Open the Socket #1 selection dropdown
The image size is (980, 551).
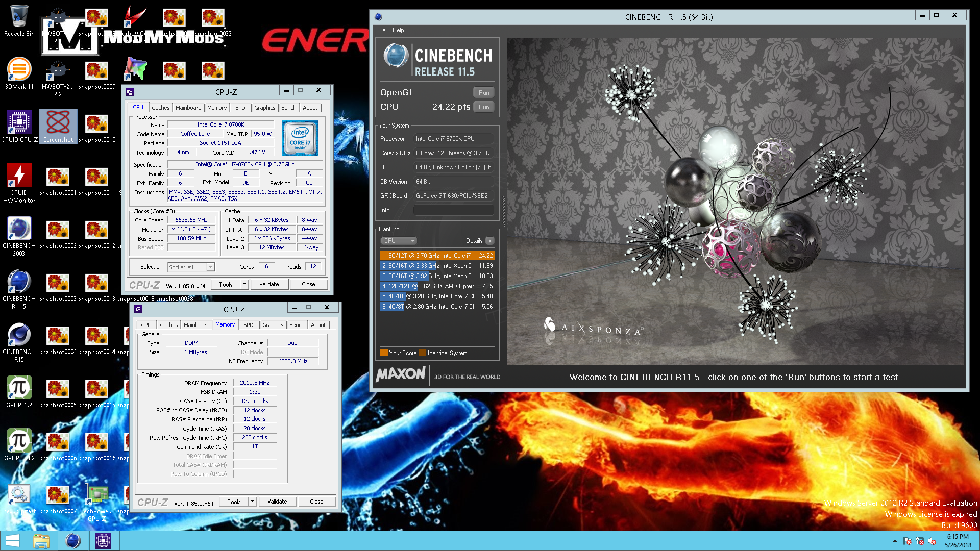[x=191, y=267]
